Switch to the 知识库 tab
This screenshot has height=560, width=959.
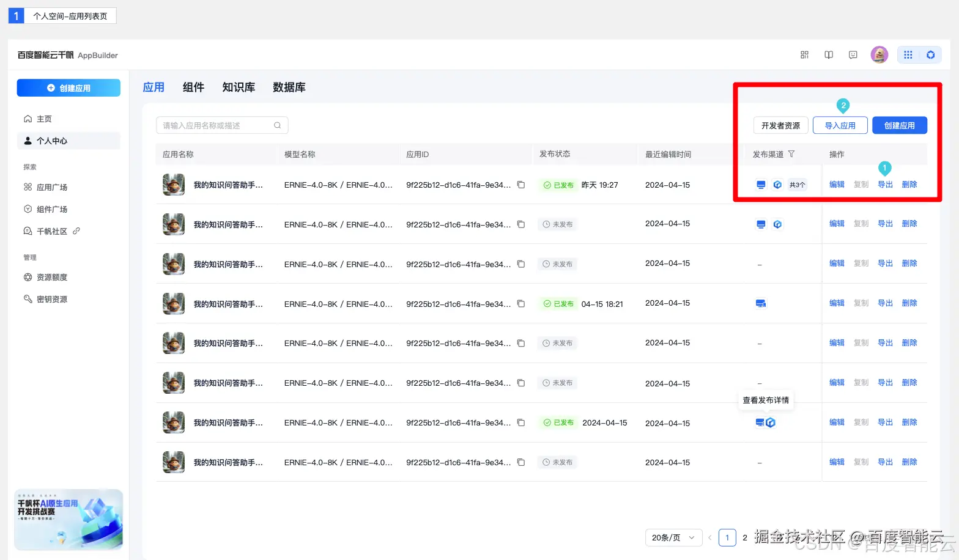(239, 87)
